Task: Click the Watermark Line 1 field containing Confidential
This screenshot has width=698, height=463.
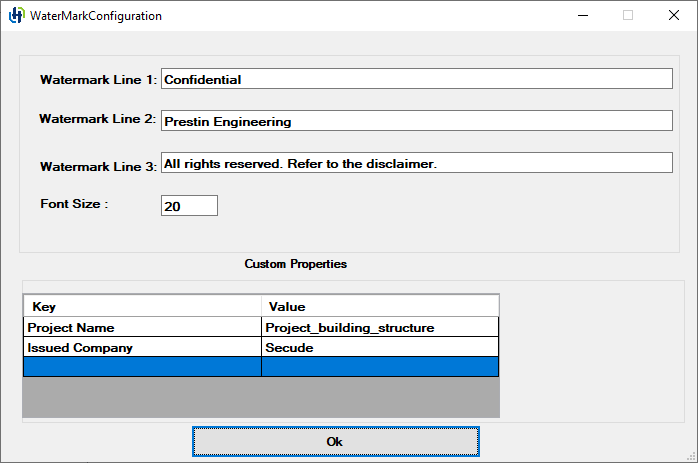Action: click(x=416, y=79)
